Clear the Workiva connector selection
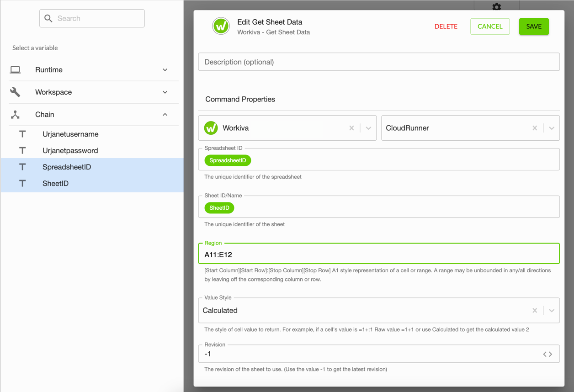 pyautogui.click(x=351, y=128)
